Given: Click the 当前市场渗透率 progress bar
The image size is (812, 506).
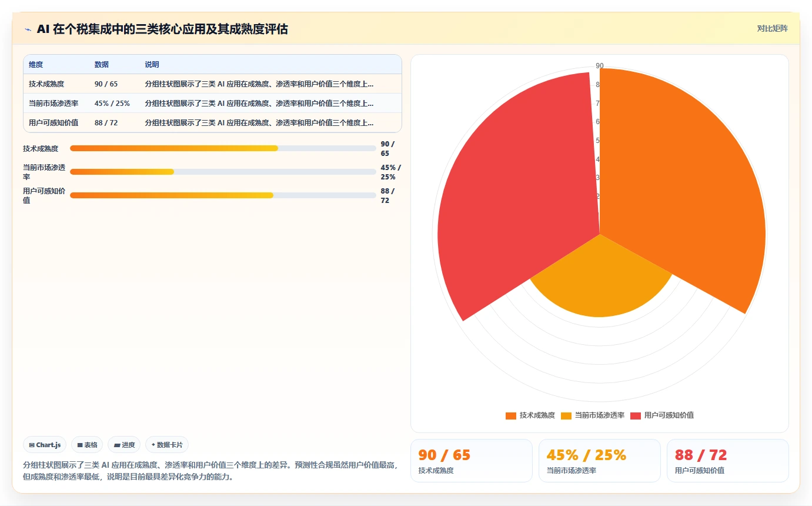Looking at the screenshot, I should [223, 172].
